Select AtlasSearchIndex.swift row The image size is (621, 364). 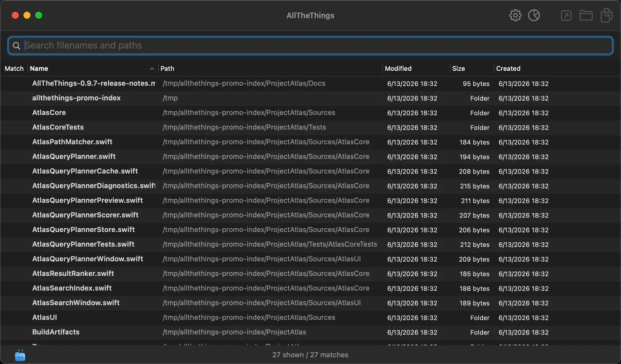pos(310,288)
